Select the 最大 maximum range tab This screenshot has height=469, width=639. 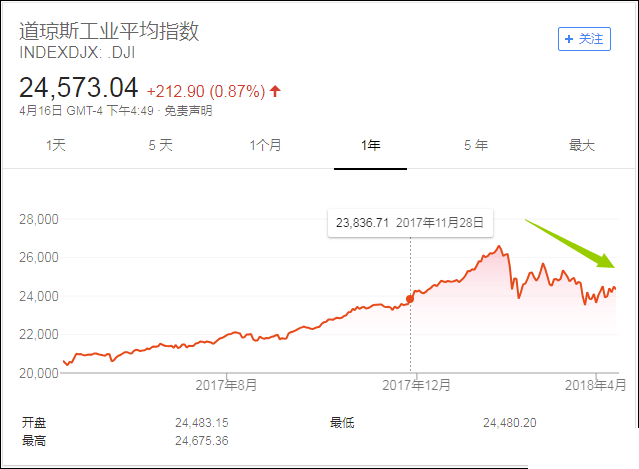581,146
